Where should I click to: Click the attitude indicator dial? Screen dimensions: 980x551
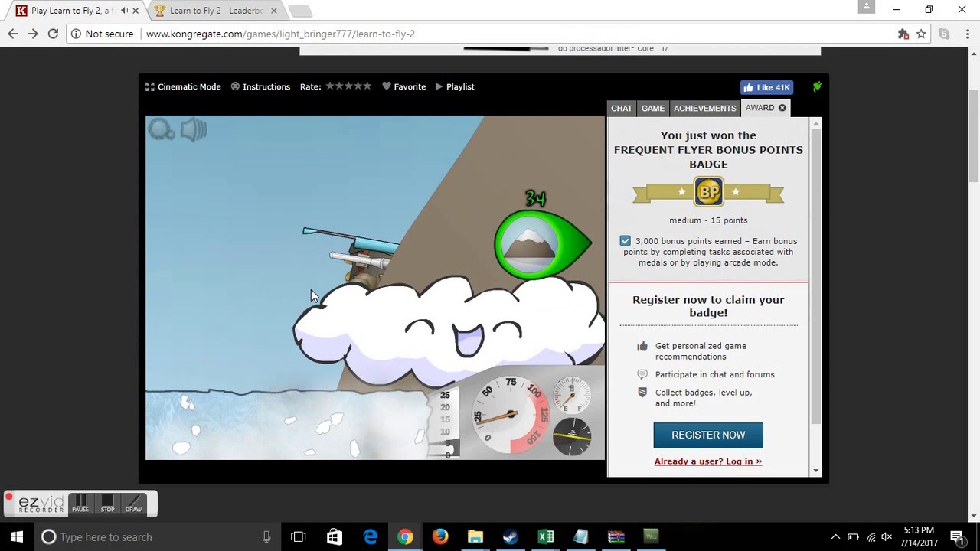[x=572, y=436]
